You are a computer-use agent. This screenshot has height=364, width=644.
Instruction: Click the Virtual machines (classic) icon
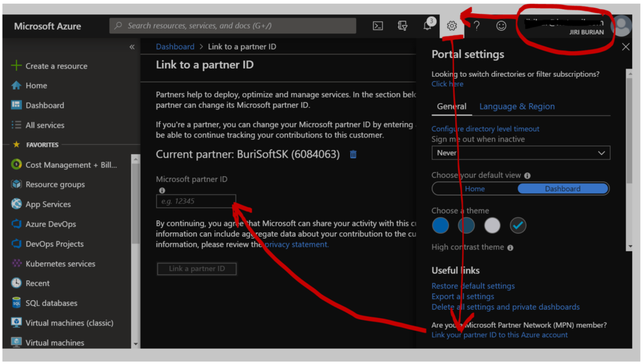16,322
